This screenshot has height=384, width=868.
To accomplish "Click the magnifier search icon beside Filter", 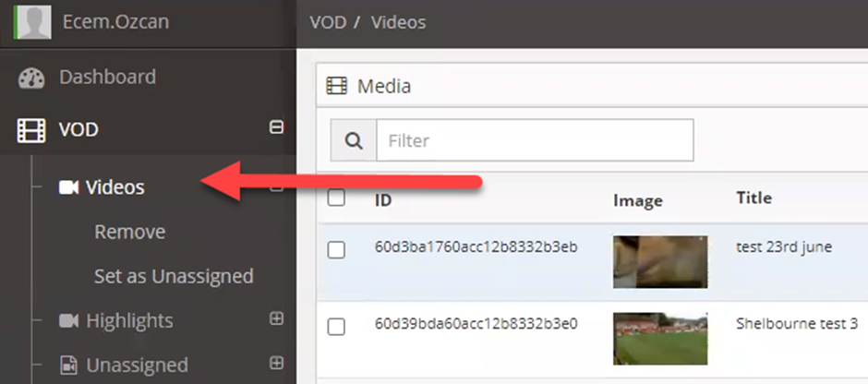I will (x=354, y=140).
